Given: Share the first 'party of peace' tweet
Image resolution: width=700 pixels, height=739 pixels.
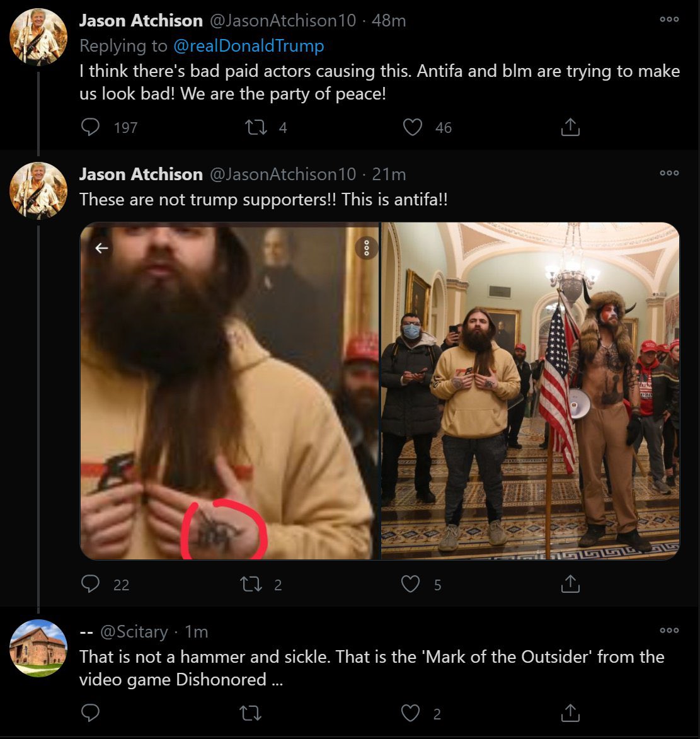Looking at the screenshot, I should point(570,128).
